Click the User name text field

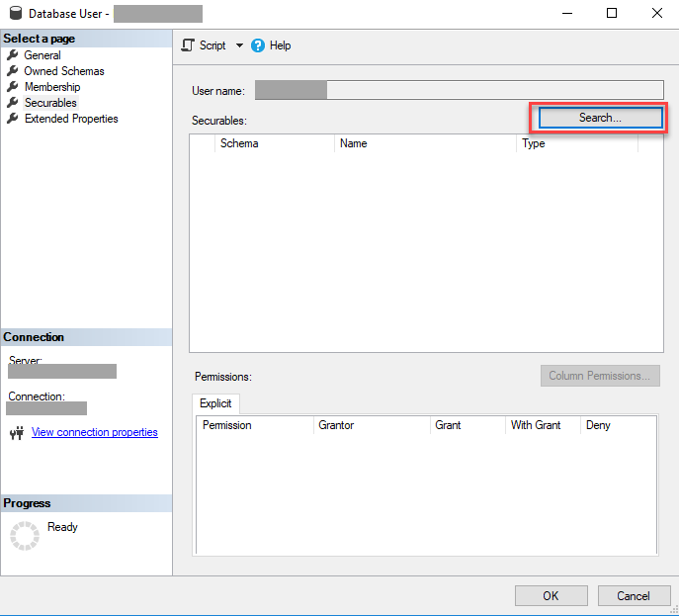(459, 91)
